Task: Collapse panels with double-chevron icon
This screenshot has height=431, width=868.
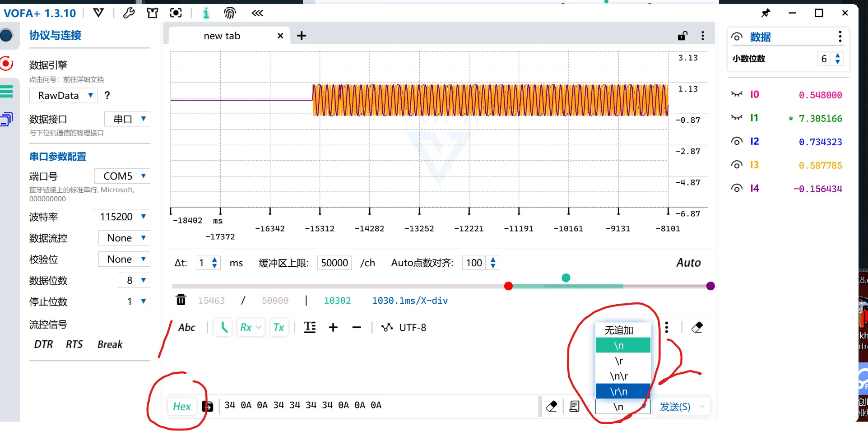Action: (257, 13)
